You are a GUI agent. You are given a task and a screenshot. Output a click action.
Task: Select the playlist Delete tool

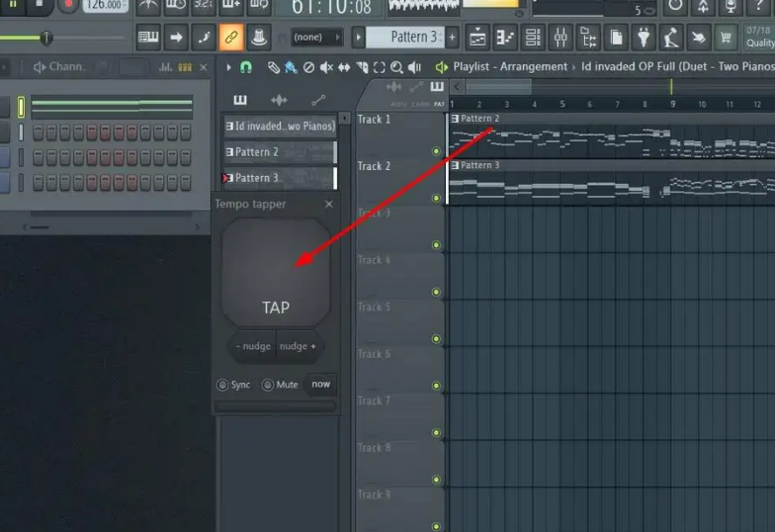pyautogui.click(x=308, y=67)
